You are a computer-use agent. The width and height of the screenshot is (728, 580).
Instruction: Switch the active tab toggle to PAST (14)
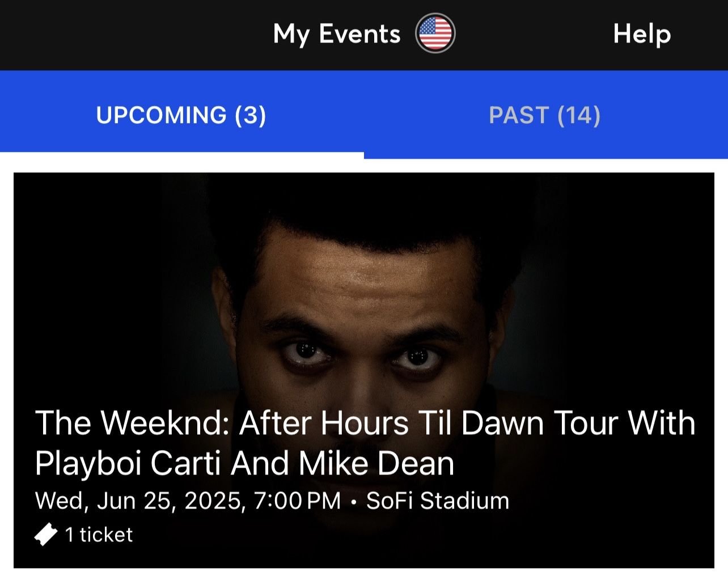pos(544,115)
